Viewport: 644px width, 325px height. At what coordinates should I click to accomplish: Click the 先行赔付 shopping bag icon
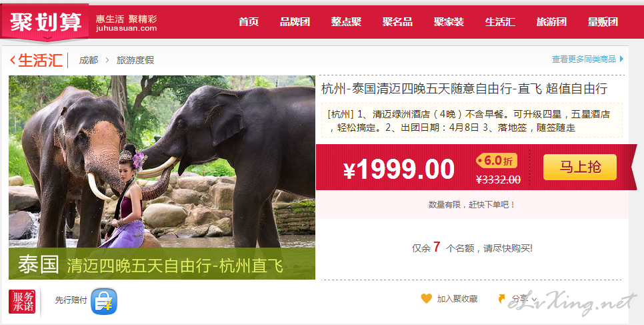click(x=104, y=301)
